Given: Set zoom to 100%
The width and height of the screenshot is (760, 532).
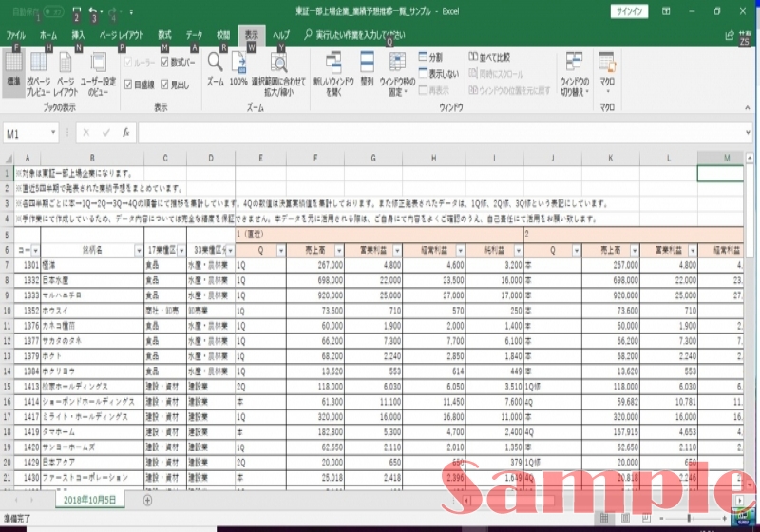Looking at the screenshot, I should click(x=238, y=70).
